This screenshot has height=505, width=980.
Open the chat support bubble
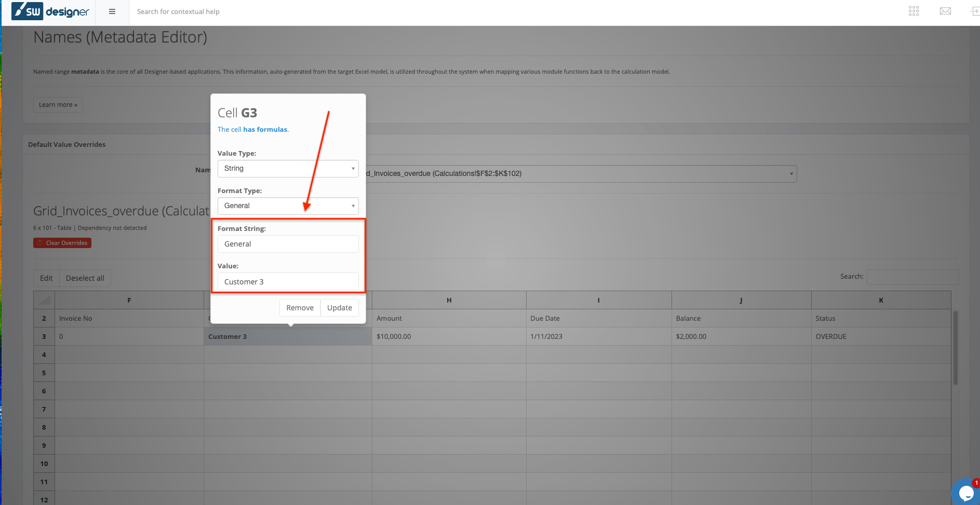point(965,493)
